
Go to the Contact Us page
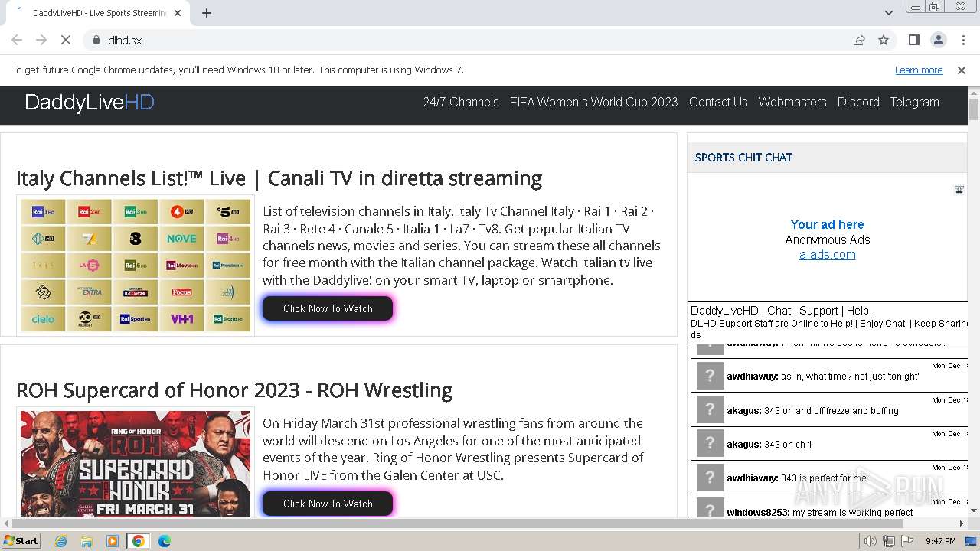(x=718, y=102)
